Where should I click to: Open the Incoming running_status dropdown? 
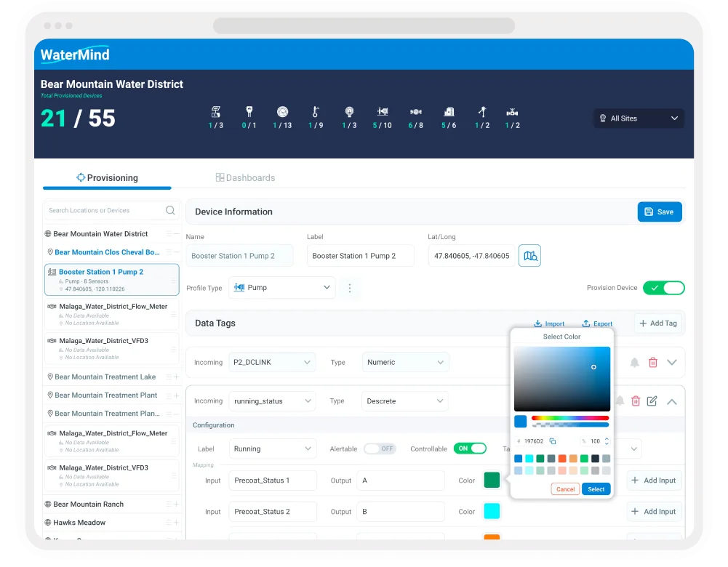[x=272, y=401]
